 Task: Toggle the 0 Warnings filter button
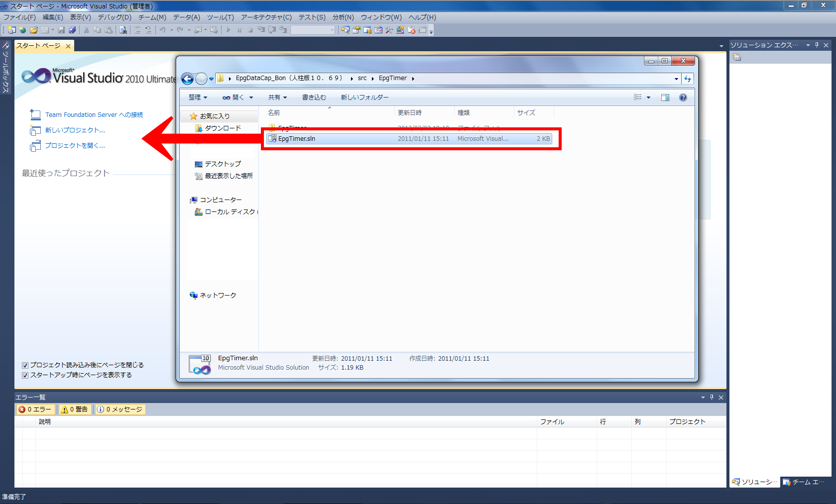(x=74, y=409)
